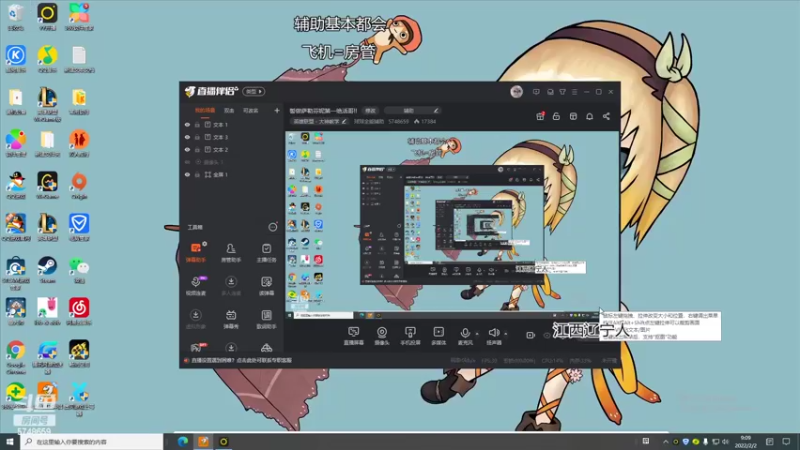The height and width of the screenshot is (450, 800).
Task: Open the 多人连麦 download tool
Action: [231, 286]
